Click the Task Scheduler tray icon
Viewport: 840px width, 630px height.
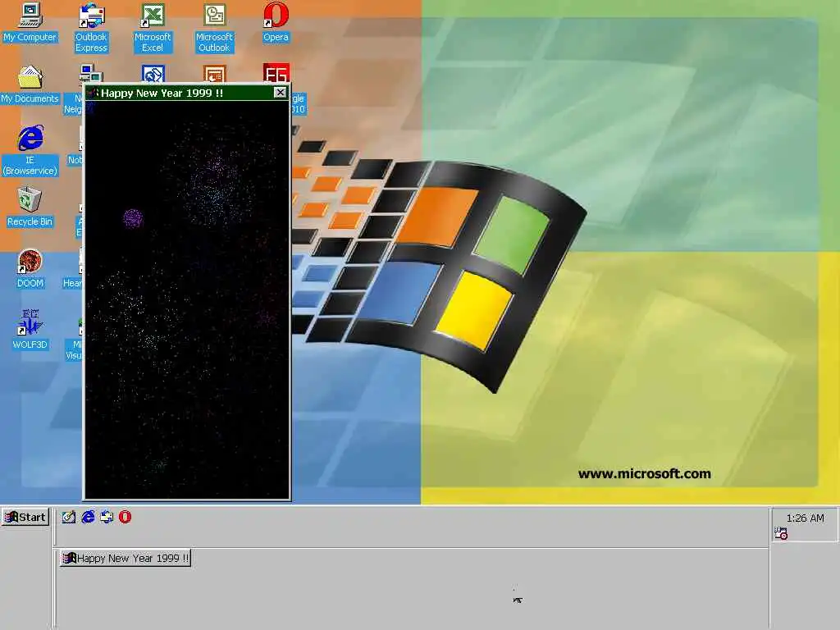tap(781, 533)
